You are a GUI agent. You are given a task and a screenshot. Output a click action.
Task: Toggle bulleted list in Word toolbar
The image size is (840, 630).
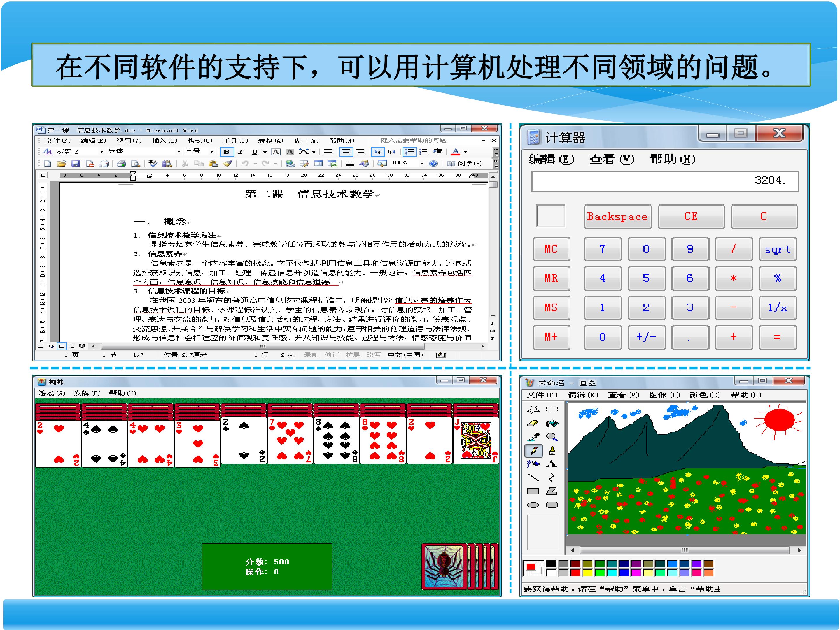click(423, 152)
